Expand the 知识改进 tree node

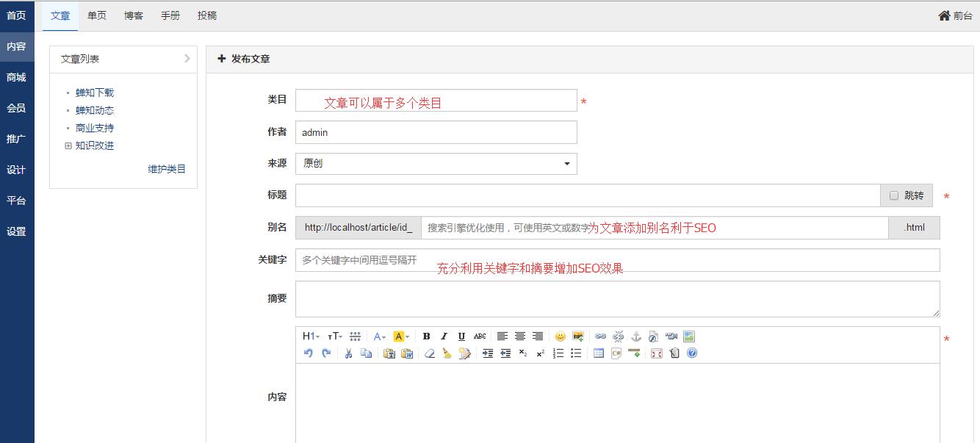68,145
